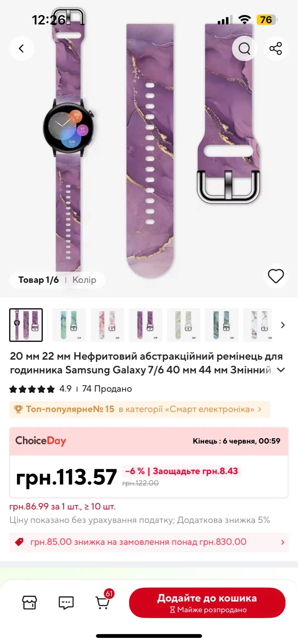The height and width of the screenshot is (644, 298).
Task: Expand the full product title
Action: [281, 370]
